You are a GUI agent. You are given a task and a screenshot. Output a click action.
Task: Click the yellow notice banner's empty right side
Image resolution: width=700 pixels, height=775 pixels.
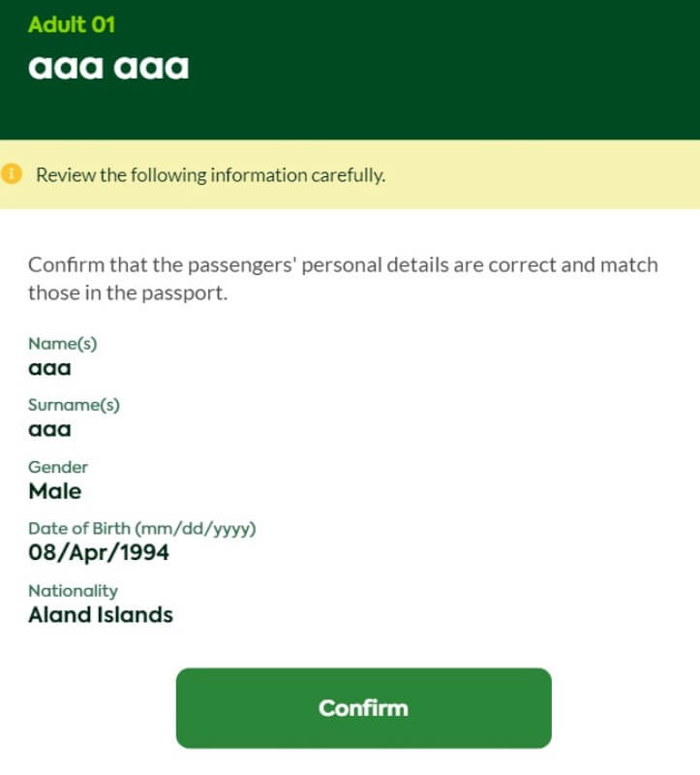543,174
